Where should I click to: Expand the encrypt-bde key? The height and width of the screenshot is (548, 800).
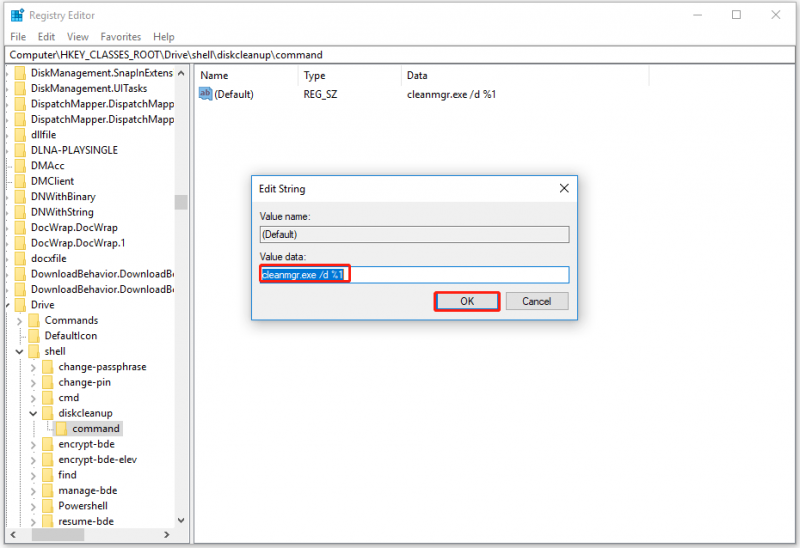[x=33, y=444]
